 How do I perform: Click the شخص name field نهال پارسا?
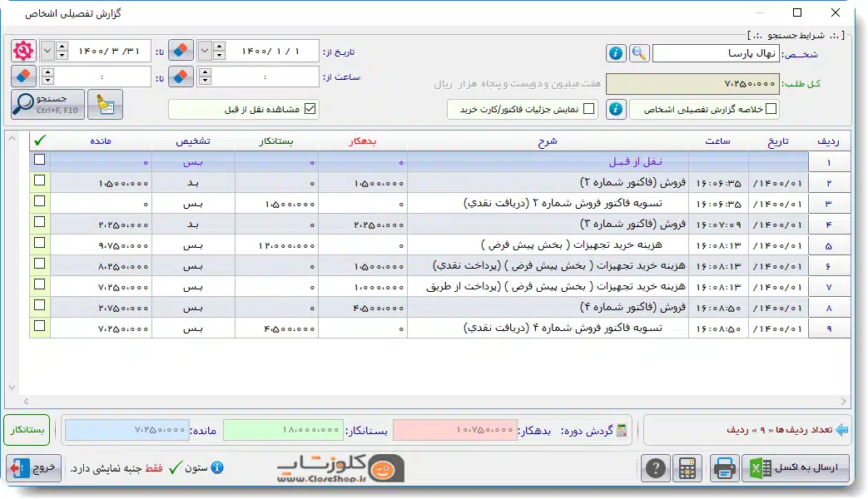pos(716,53)
